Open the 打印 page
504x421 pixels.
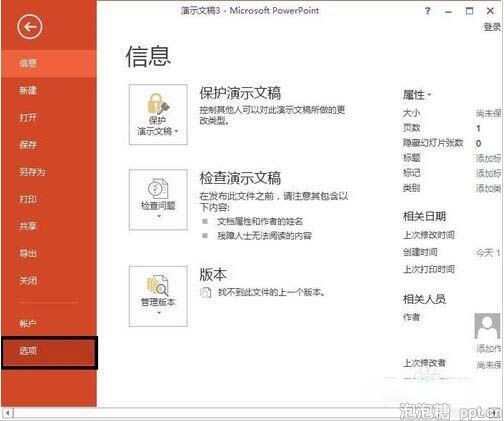click(49, 199)
